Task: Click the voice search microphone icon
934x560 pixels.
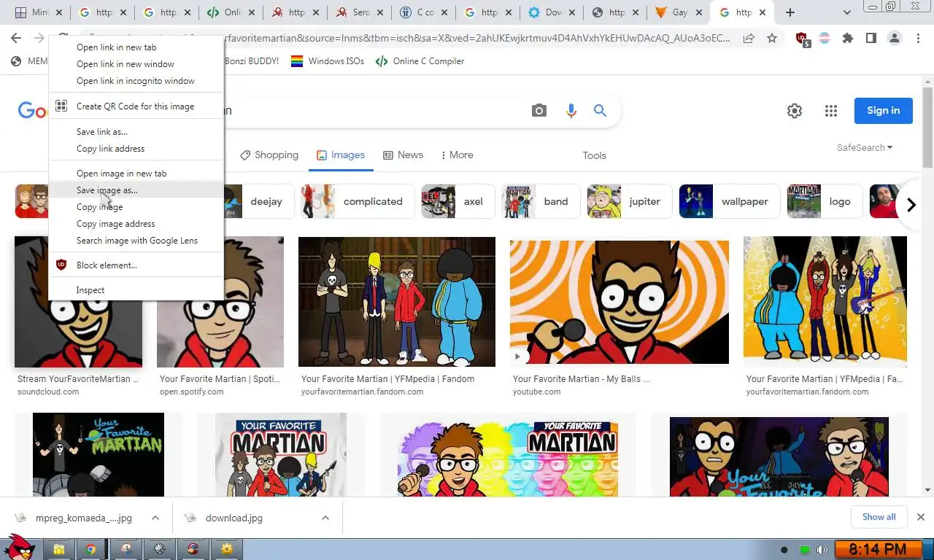Action: tap(571, 111)
